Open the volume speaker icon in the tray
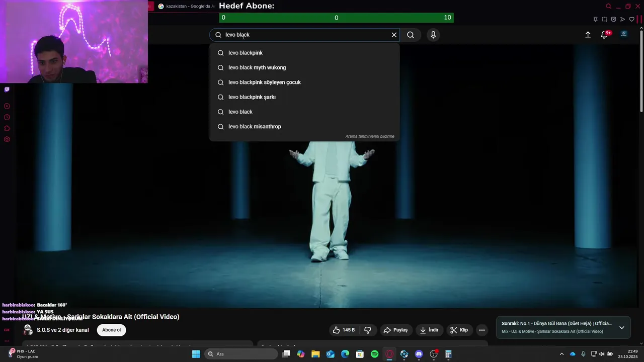The image size is (644, 362). [601, 354]
